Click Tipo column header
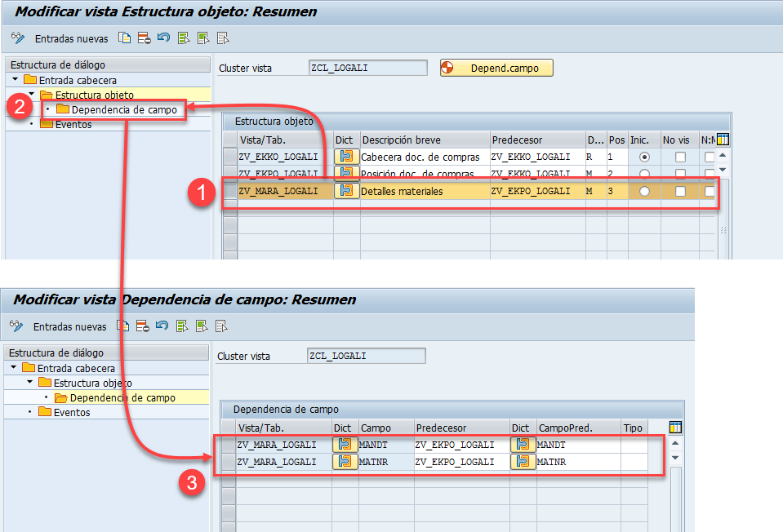 [x=634, y=428]
